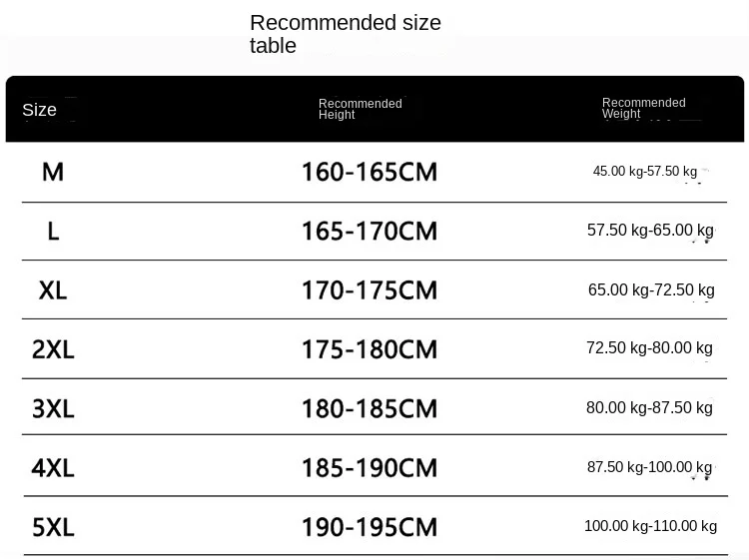749x560 pixels.
Task: Select the 2XL size row label
Action: pos(53,349)
